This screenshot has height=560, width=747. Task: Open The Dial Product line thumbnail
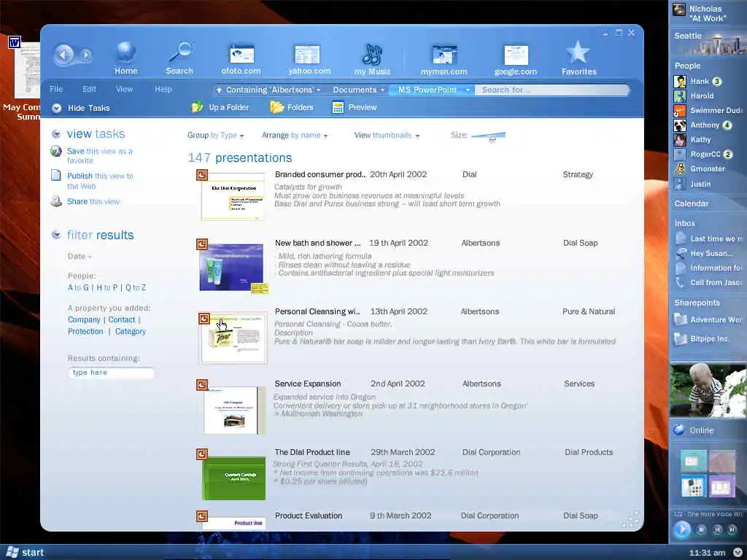233,478
